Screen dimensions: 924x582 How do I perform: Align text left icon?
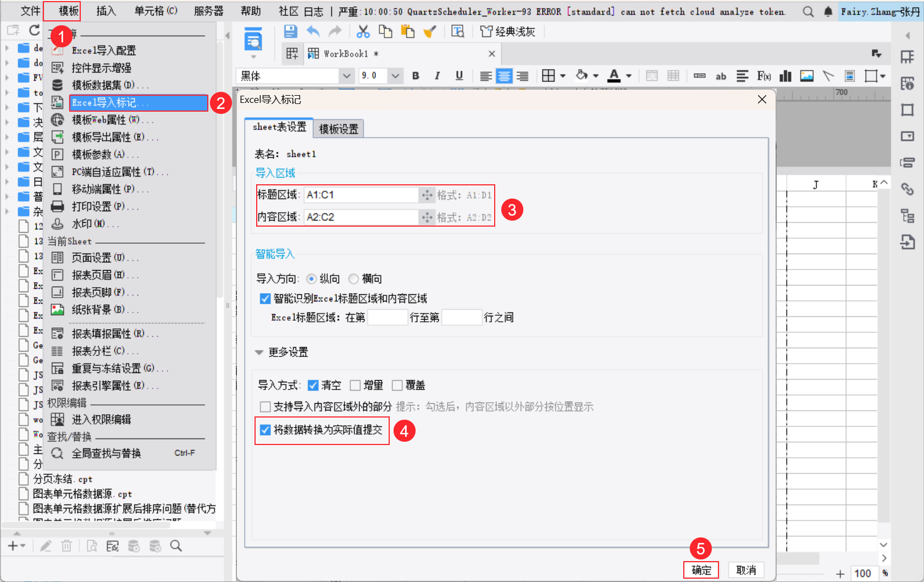click(x=485, y=76)
